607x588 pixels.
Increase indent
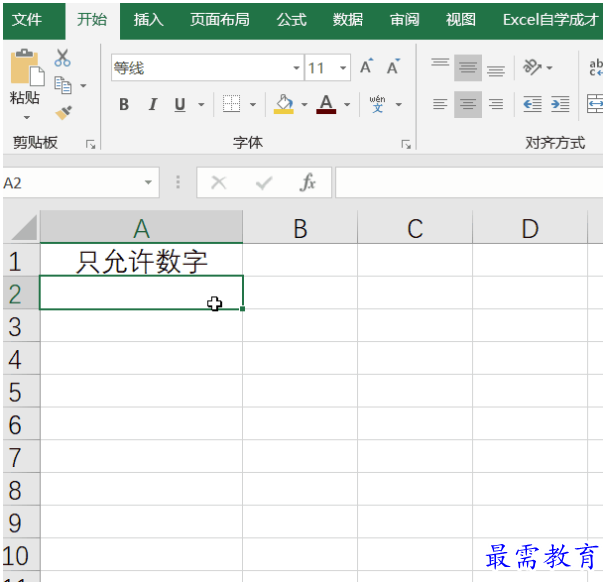pyautogui.click(x=560, y=104)
